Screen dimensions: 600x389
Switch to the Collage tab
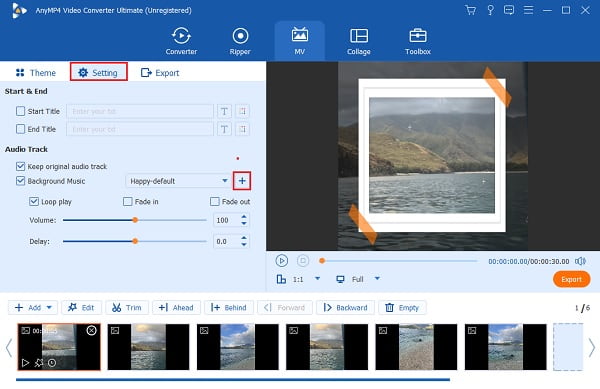[x=359, y=41]
